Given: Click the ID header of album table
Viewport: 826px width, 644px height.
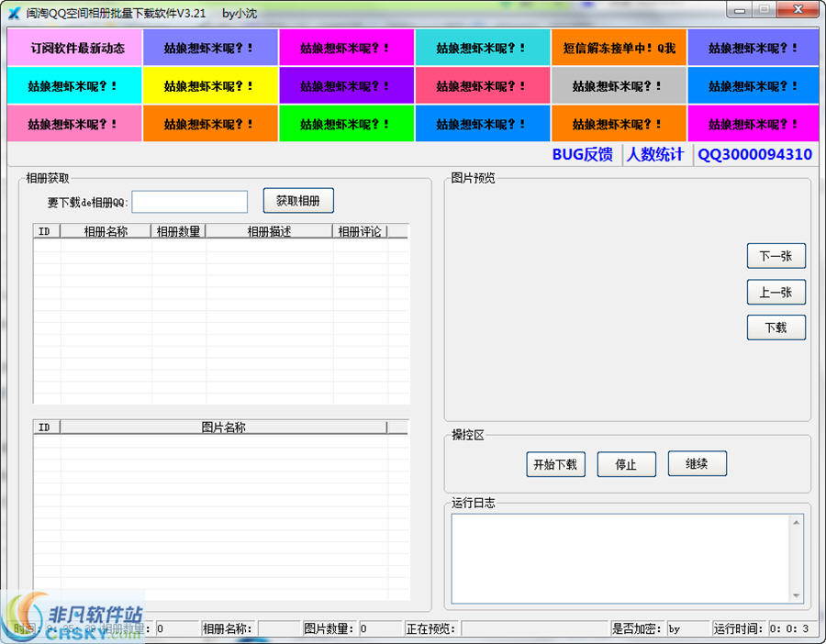Looking at the screenshot, I should click(47, 231).
